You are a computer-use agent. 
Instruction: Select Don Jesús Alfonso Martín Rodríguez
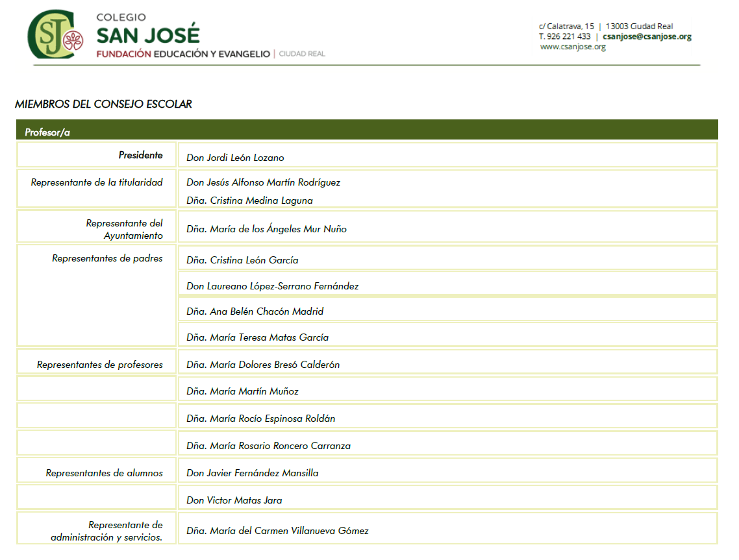point(263,182)
